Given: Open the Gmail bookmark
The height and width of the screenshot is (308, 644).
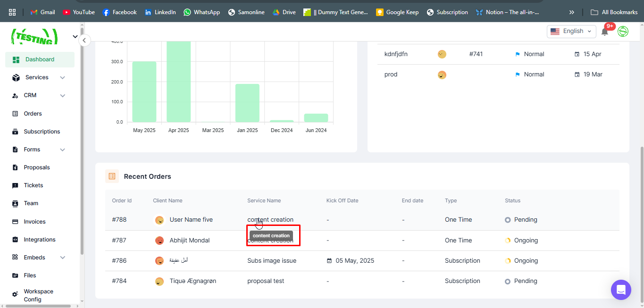Looking at the screenshot, I should (x=42, y=12).
